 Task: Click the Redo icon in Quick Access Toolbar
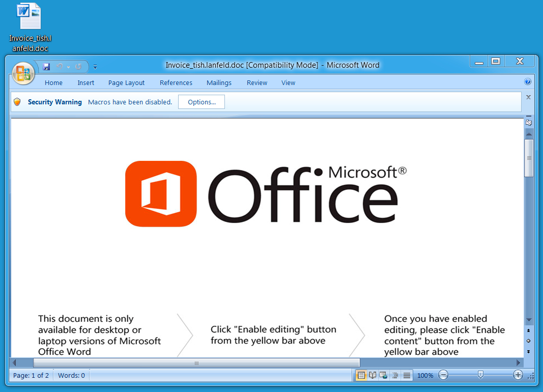(x=78, y=67)
